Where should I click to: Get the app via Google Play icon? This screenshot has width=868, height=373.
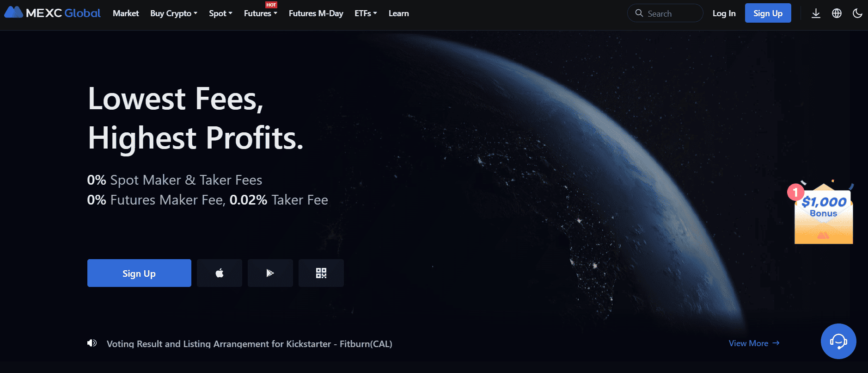(270, 273)
